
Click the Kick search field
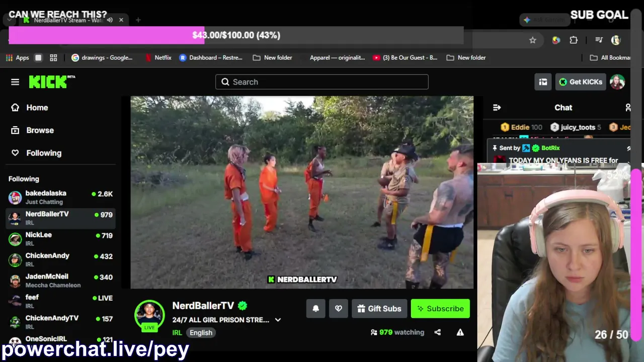pyautogui.click(x=322, y=82)
